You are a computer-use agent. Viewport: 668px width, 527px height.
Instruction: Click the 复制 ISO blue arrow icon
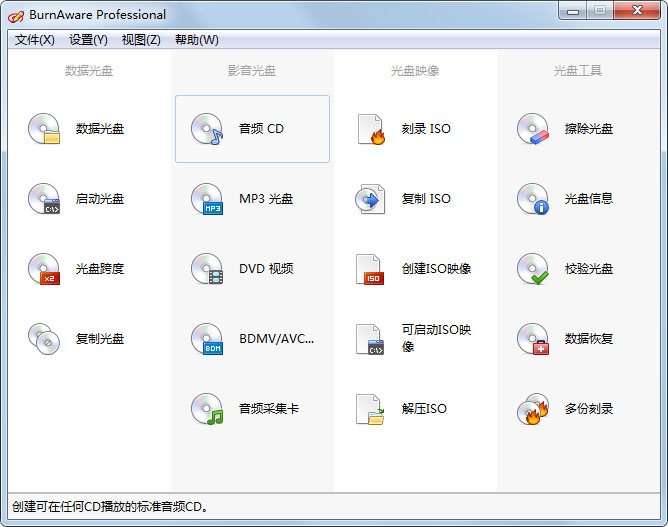[370, 199]
